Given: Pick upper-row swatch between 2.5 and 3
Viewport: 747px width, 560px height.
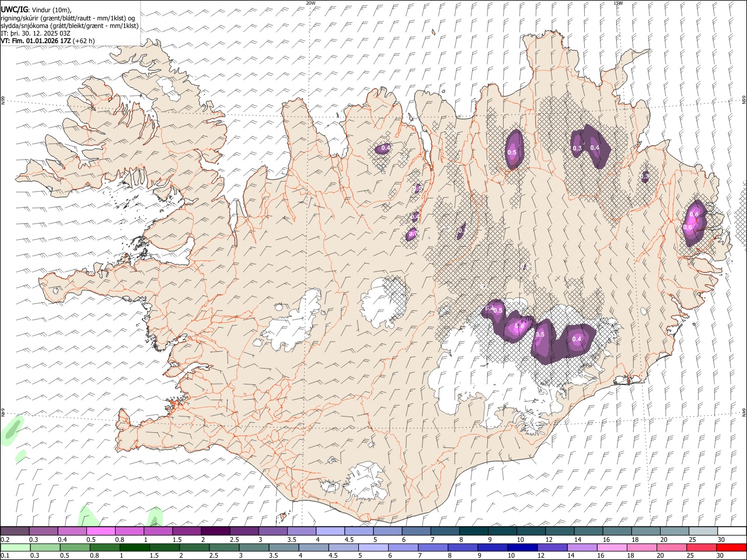Looking at the screenshot, I should 244,531.
